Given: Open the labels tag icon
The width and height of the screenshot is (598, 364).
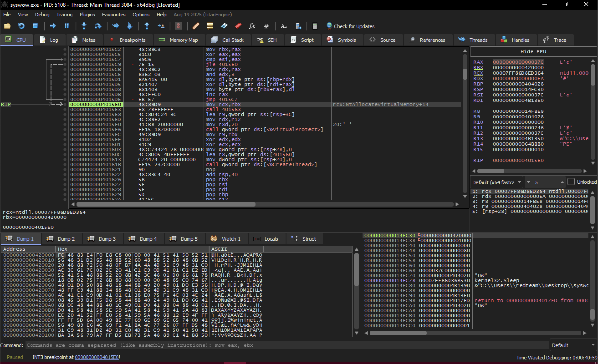Looking at the screenshot, I should pos(224,26).
